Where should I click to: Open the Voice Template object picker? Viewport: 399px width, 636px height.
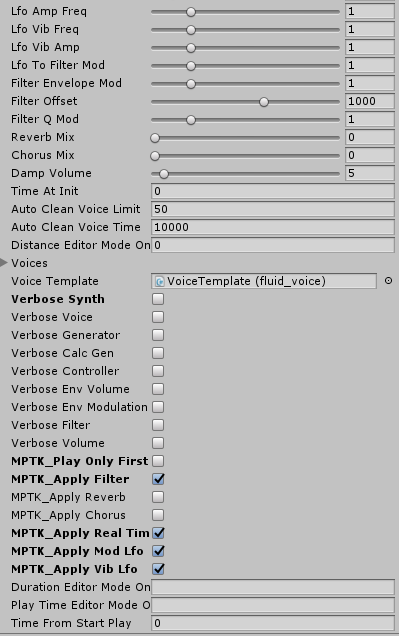388,281
